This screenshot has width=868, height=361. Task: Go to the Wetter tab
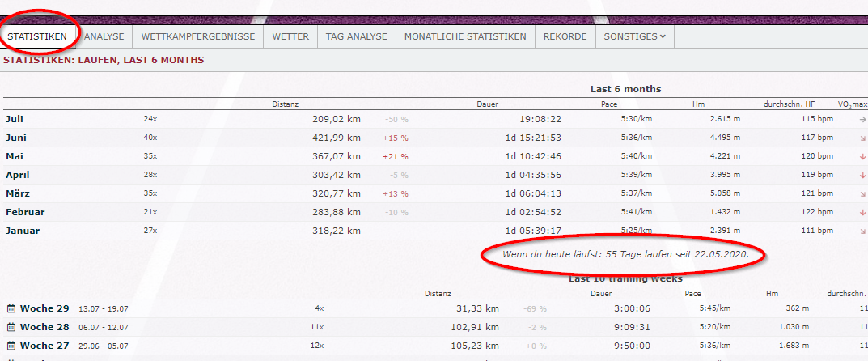[x=290, y=36]
